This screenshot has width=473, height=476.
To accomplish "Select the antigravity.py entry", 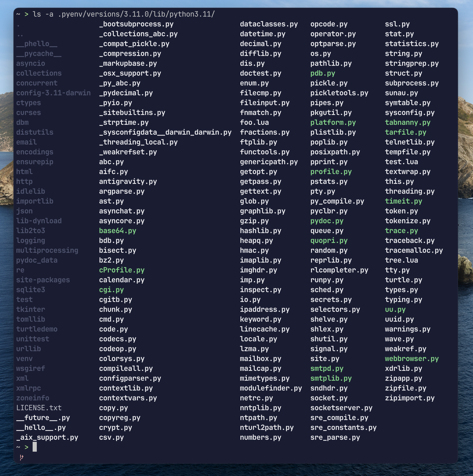I will pyautogui.click(x=128, y=182).
